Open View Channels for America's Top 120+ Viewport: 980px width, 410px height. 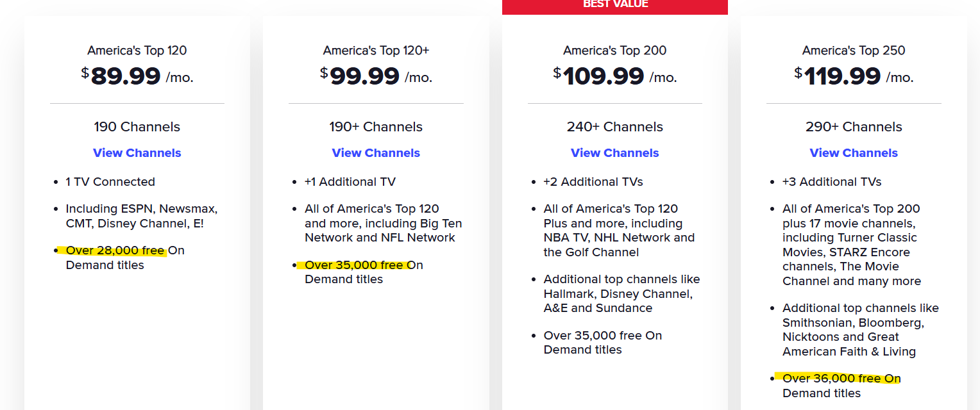click(376, 153)
